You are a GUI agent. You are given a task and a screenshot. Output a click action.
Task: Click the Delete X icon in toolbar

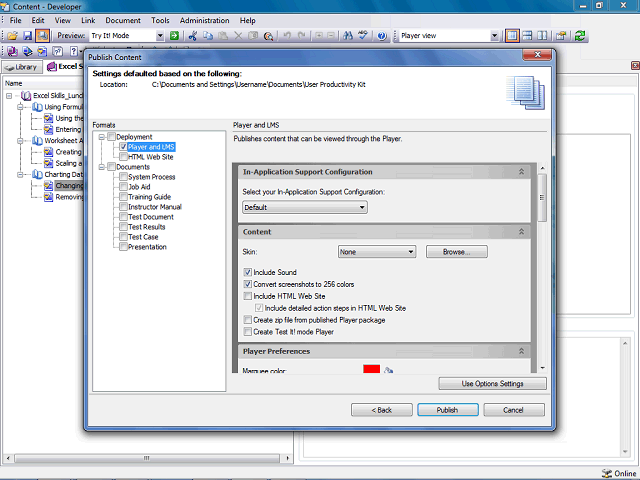click(238, 36)
